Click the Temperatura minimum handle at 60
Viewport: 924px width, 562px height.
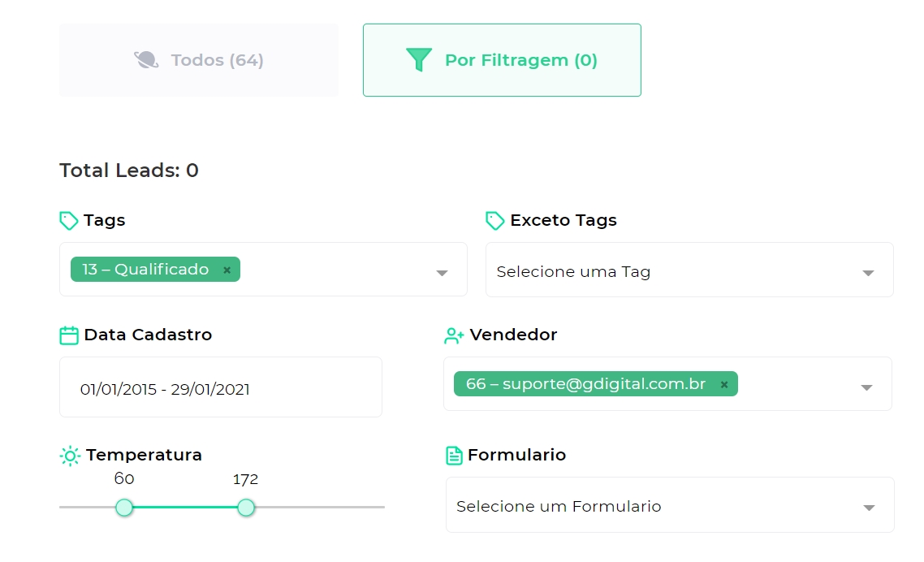coord(124,507)
